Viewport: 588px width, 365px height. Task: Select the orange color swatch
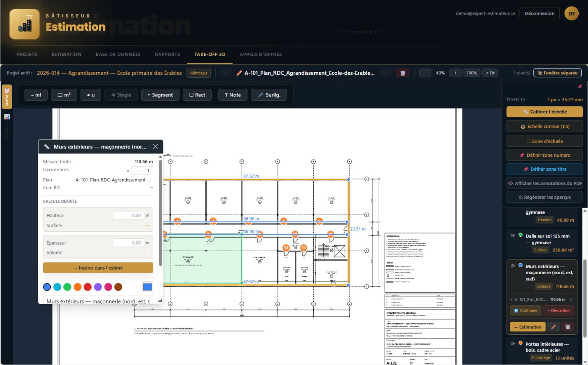click(77, 287)
